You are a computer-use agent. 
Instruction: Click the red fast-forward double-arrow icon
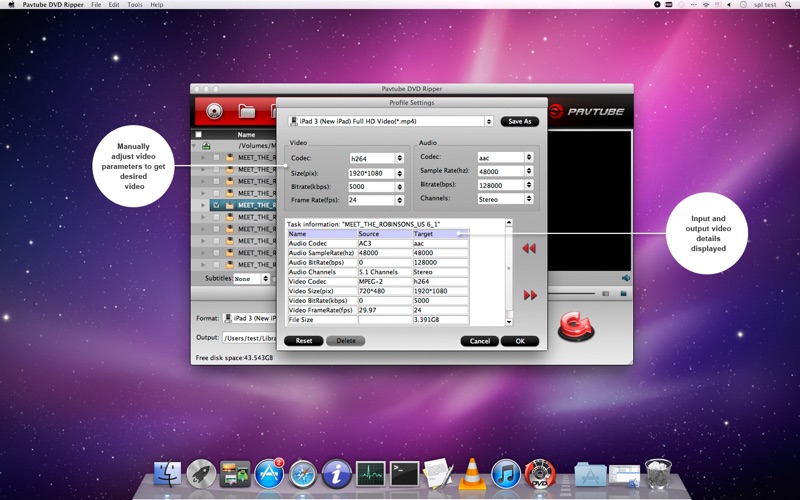pyautogui.click(x=530, y=295)
